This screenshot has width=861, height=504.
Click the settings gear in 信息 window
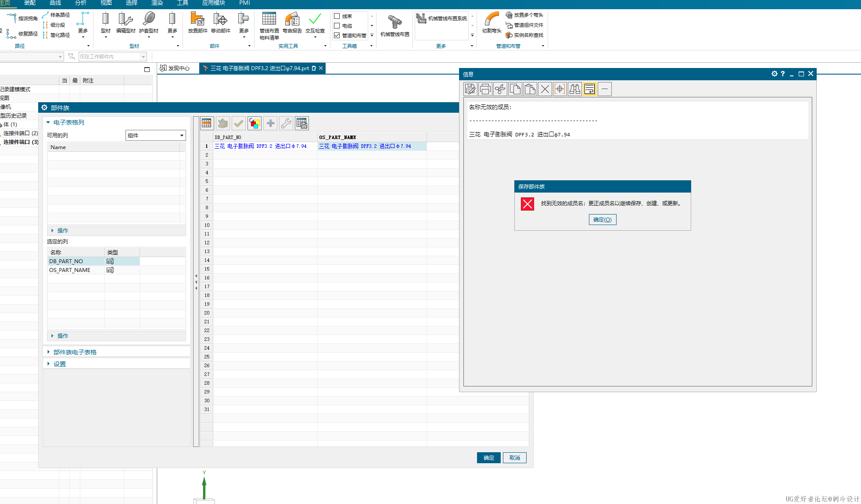[x=774, y=74]
